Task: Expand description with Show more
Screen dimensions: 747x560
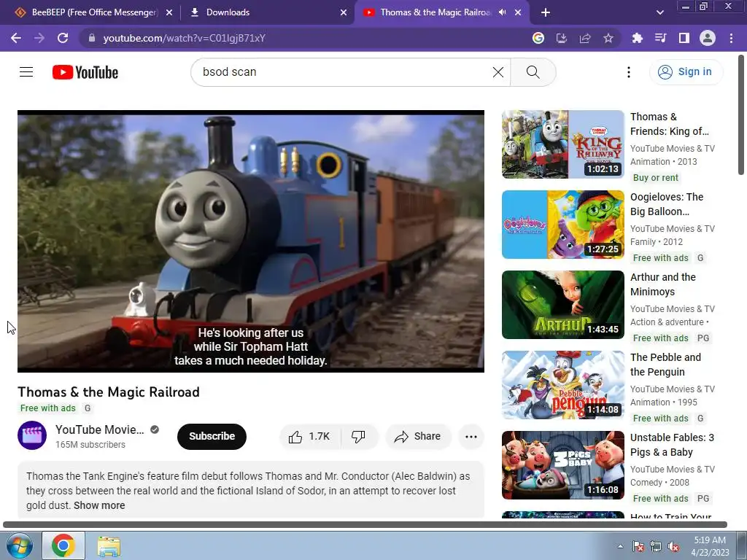Action: [99, 505]
